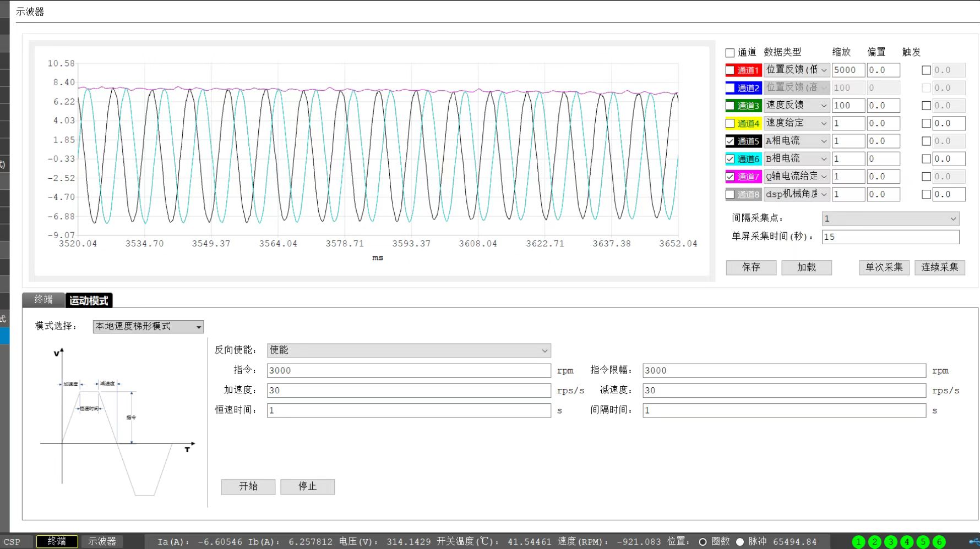Open the 反向使能 dropdown
This screenshot has width=980, height=549.
click(409, 350)
